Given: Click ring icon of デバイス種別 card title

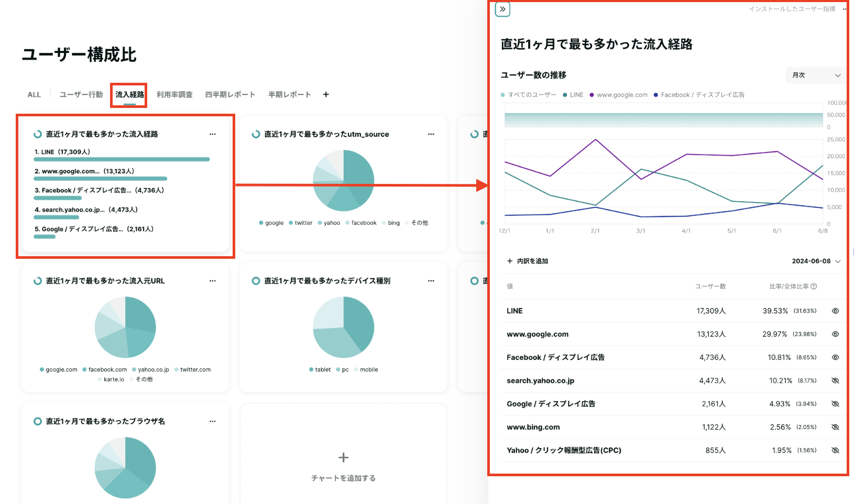Looking at the screenshot, I should point(256,281).
